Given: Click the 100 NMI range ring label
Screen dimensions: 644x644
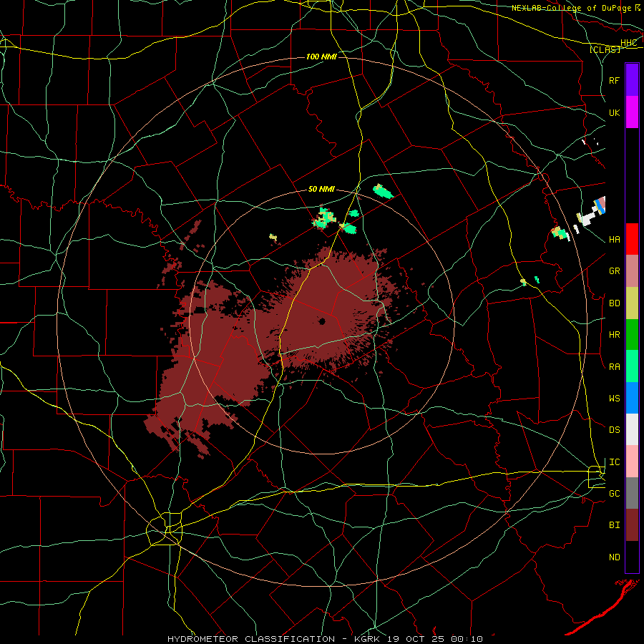Looking at the screenshot, I should pyautogui.click(x=321, y=57).
